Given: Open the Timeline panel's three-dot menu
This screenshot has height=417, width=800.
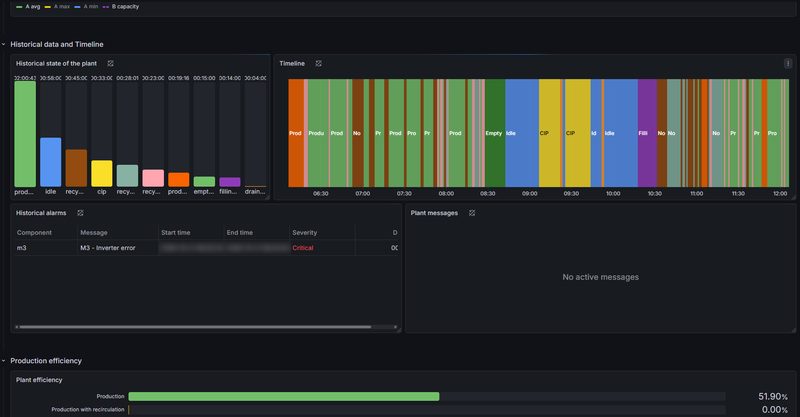Looking at the screenshot, I should point(788,63).
